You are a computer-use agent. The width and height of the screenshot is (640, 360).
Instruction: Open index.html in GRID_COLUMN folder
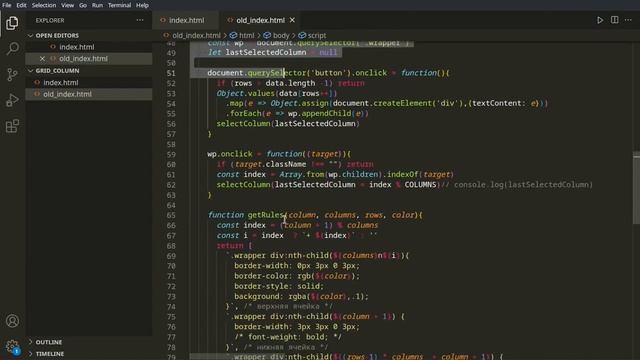[61, 82]
